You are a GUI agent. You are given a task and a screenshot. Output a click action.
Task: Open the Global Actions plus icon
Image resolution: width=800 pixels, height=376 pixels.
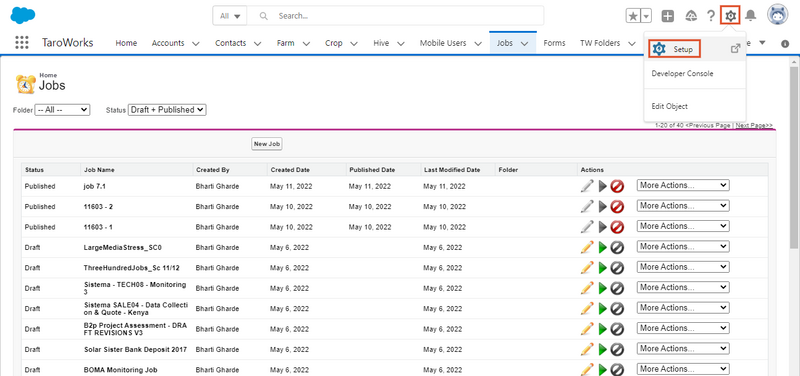click(667, 16)
